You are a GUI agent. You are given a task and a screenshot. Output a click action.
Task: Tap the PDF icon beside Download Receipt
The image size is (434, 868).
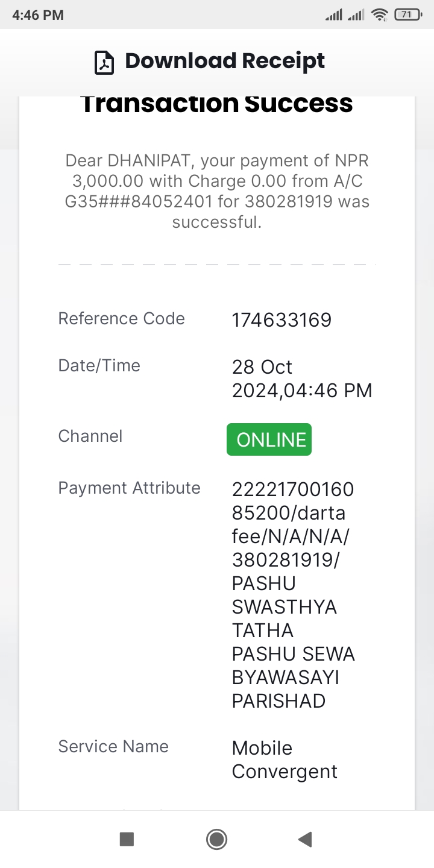click(x=104, y=63)
